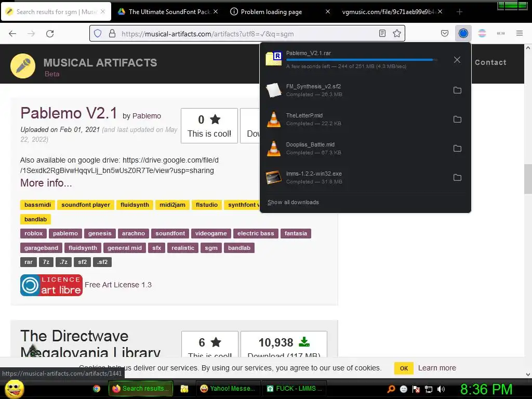Open folder for FM_Synthesis_v2.sf2
532x399 pixels.
click(457, 90)
